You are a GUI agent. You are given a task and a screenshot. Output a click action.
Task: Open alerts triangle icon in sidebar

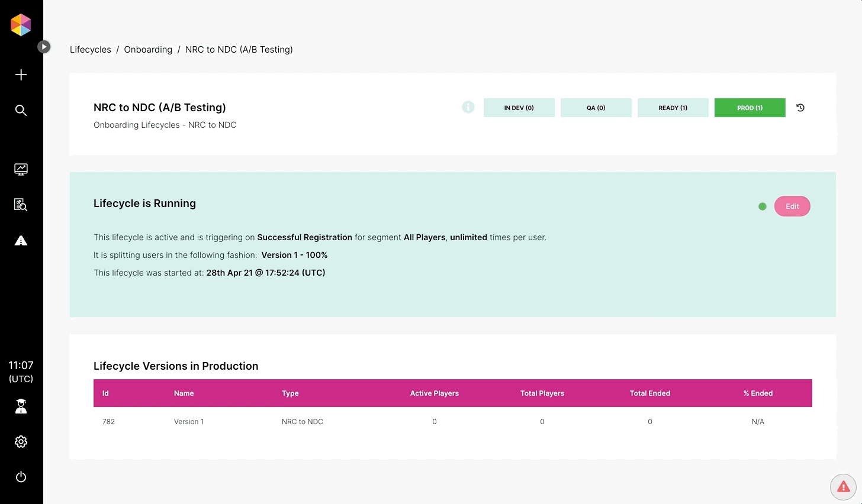tap(21, 240)
